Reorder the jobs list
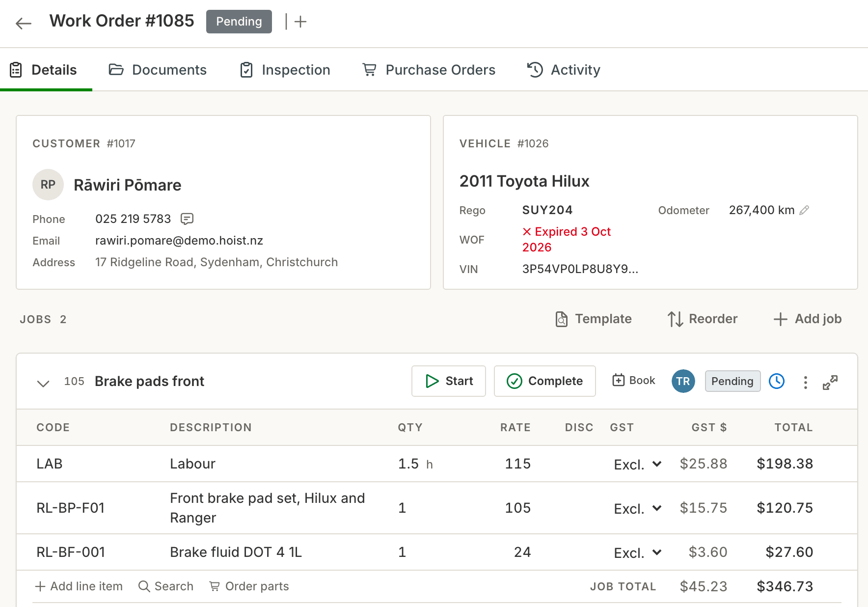The height and width of the screenshot is (607, 868). point(703,319)
